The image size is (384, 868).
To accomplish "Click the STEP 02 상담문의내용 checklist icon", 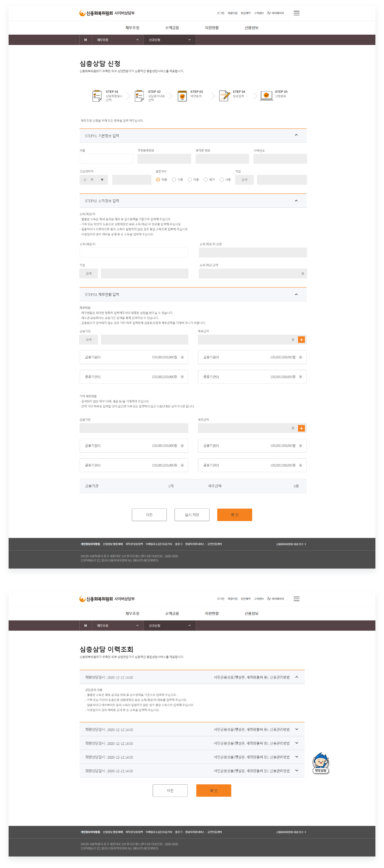I will pyautogui.click(x=139, y=96).
